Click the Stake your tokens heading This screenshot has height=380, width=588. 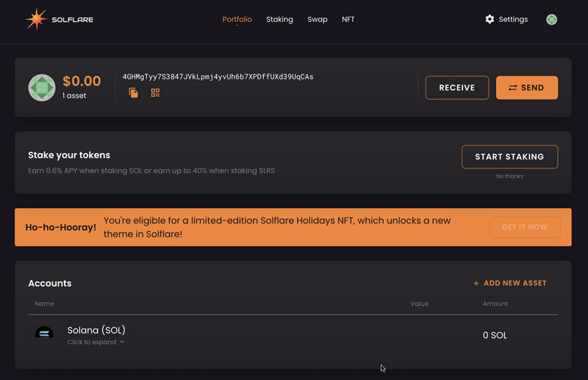(x=69, y=155)
